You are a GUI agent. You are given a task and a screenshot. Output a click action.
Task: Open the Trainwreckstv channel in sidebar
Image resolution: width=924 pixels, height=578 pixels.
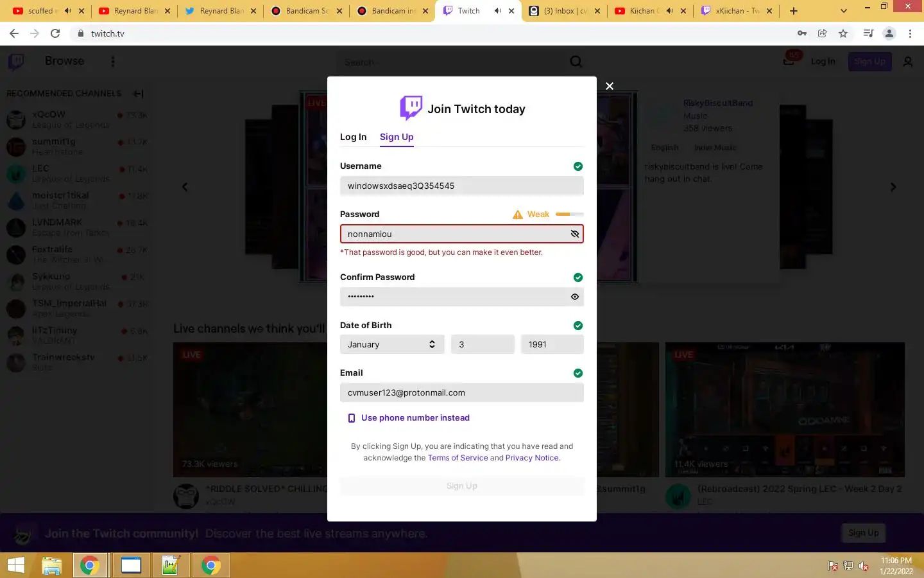tap(77, 362)
